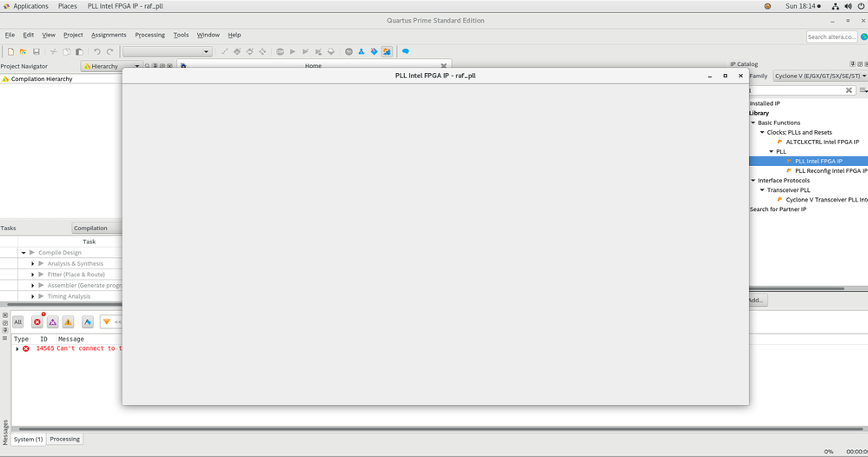This screenshot has width=868, height=457.
Task: Click the Stop Processing toolbar icon
Action: pos(280,51)
